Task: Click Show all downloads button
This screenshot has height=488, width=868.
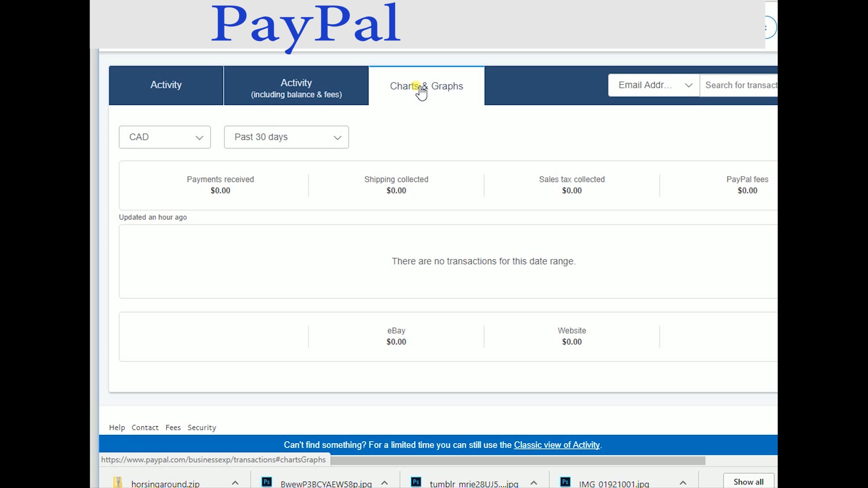Action: (748, 482)
